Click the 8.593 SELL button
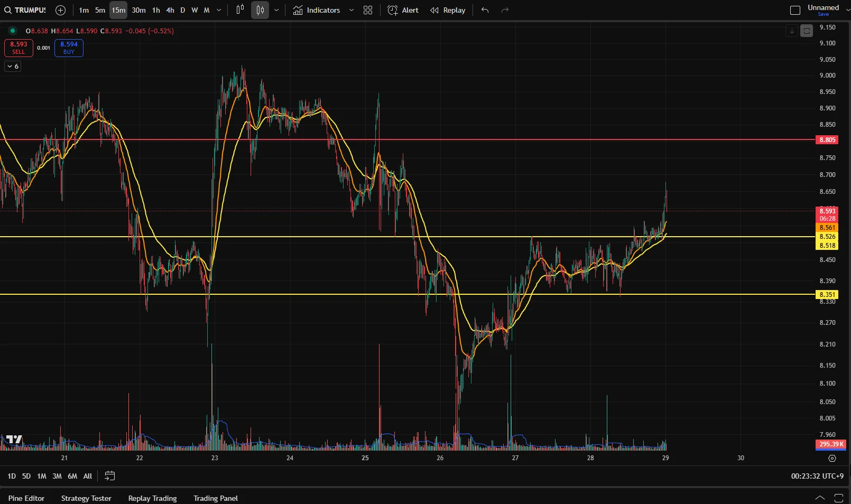The image size is (851, 504). point(18,48)
